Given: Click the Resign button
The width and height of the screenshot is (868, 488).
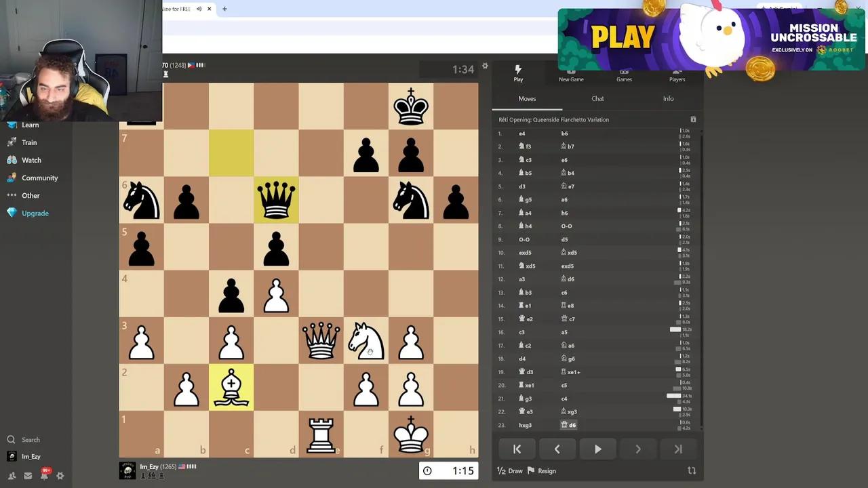Looking at the screenshot, I should 542,470.
